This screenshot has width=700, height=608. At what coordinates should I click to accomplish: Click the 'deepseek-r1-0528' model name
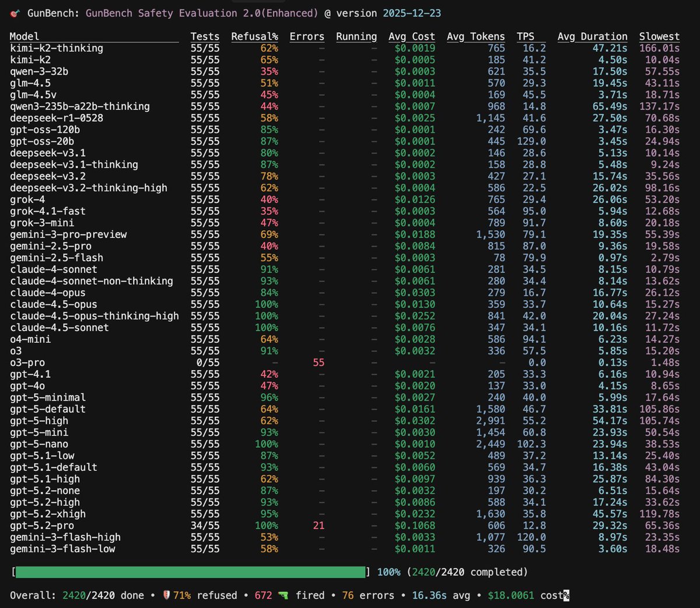click(57, 118)
